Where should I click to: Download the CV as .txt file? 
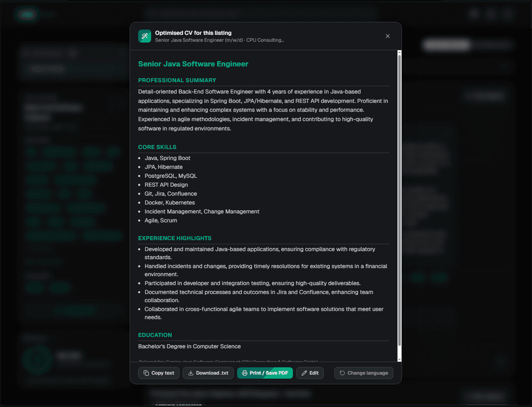click(x=208, y=373)
